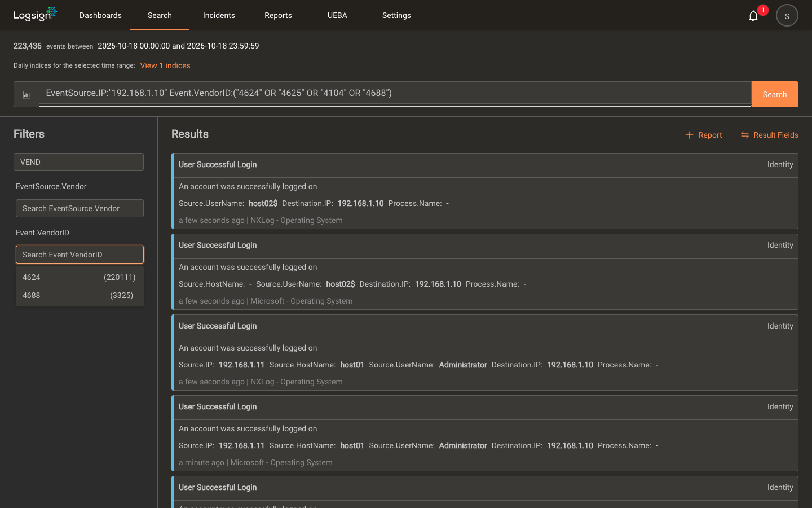Click the EventSource.Vendor filter label
The width and height of the screenshot is (812, 508).
(x=51, y=186)
